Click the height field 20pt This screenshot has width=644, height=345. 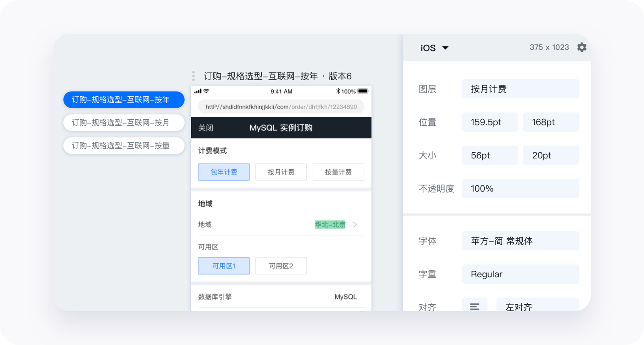pos(551,155)
